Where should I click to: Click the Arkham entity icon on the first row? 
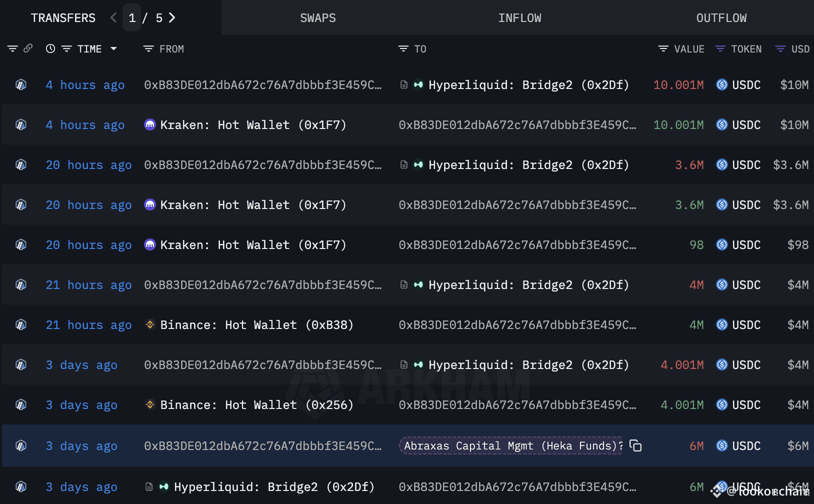click(20, 84)
